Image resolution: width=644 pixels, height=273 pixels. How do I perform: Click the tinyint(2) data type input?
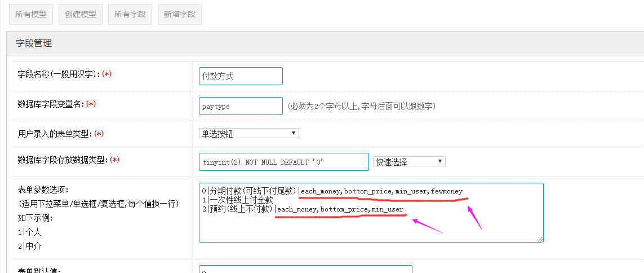tap(283, 162)
